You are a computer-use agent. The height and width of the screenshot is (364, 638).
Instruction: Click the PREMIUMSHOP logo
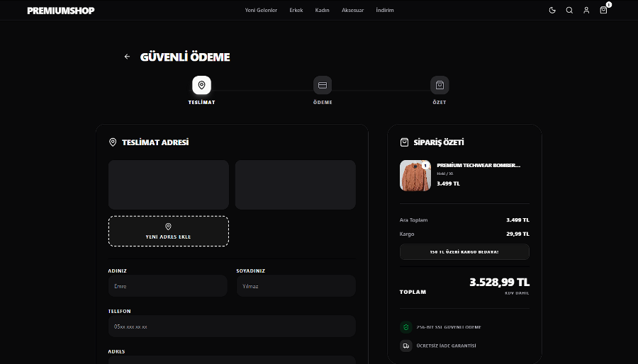pyautogui.click(x=61, y=11)
